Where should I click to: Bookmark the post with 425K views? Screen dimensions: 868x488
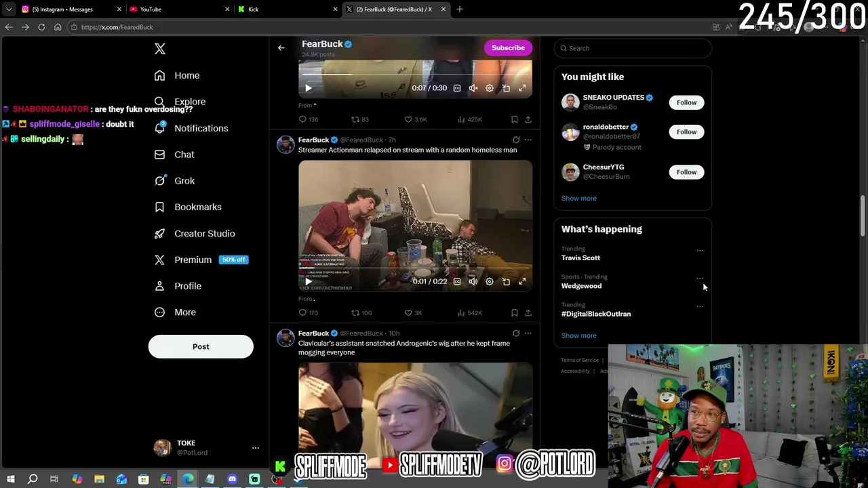(x=515, y=119)
